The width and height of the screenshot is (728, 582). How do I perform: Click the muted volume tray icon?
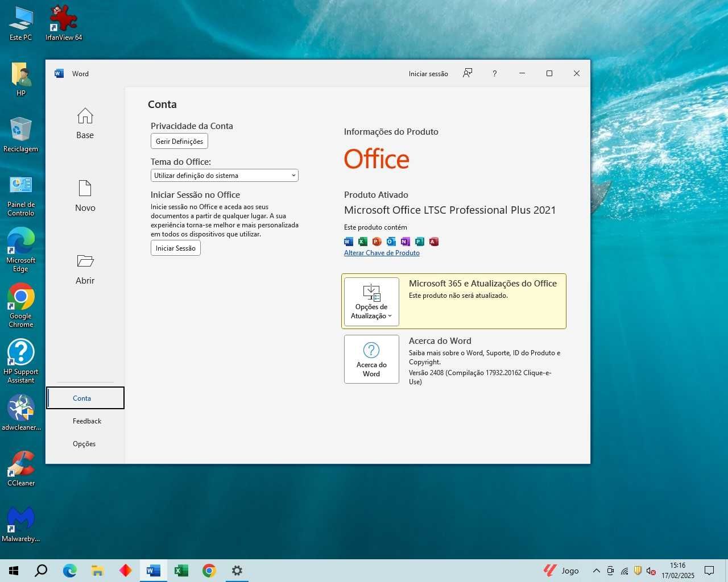click(651, 571)
